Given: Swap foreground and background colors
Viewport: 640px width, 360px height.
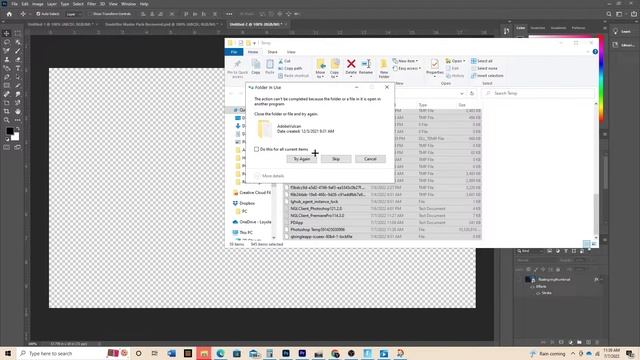Looking at the screenshot, I should 18,129.
